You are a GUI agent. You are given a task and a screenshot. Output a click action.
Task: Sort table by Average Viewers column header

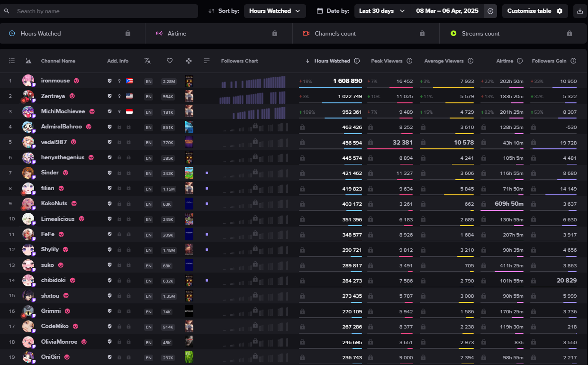tap(444, 61)
